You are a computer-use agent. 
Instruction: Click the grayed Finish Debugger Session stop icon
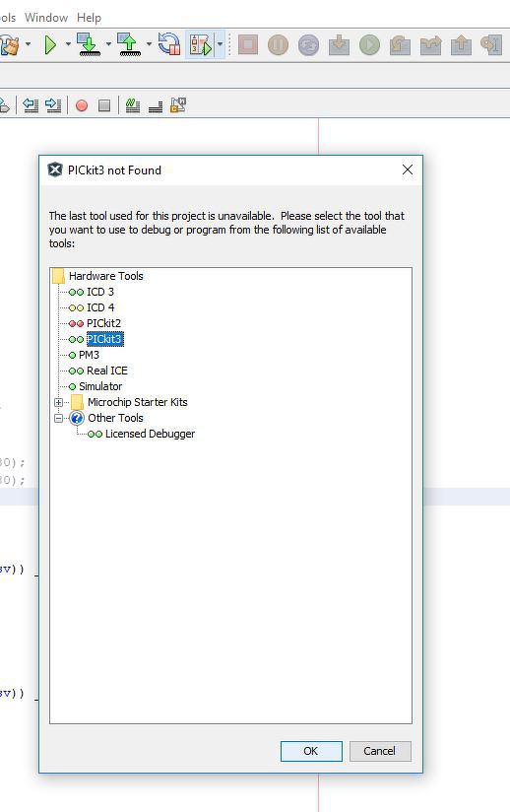tap(248, 44)
